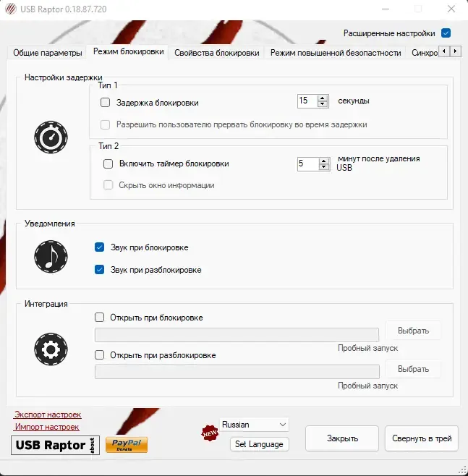The width and height of the screenshot is (468, 476).
Task: Open the partially visible Синхро tab
Action: [424, 53]
